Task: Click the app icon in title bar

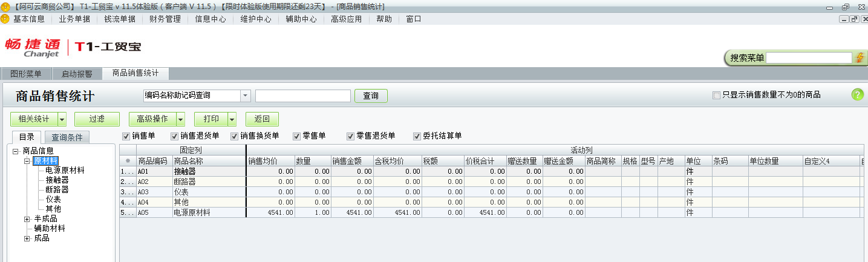Action: pos(5,7)
